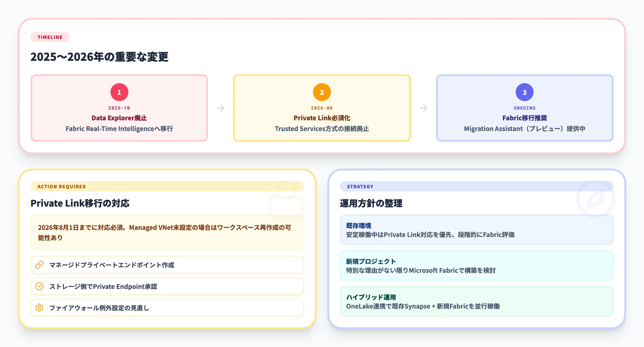
Task: Click the ACTION REQUIRED label
Action: point(61,186)
